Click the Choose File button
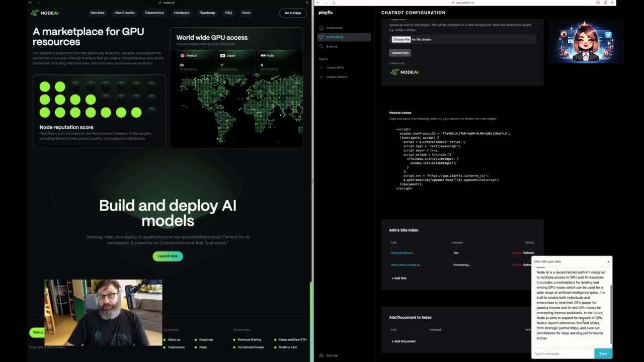The image size is (644, 362). point(401,39)
